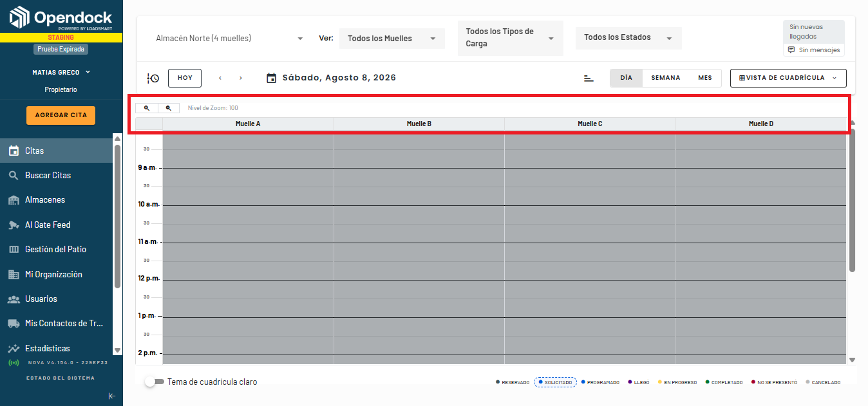The width and height of the screenshot is (868, 406).
Task: Click ESTADO DEL SISTEMA link
Action: pyautogui.click(x=61, y=378)
